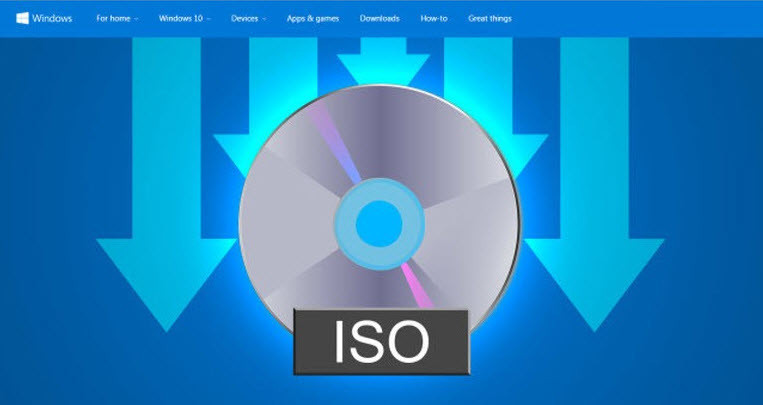763x405 pixels.
Task: Open the Downloads page
Action: 380,18
